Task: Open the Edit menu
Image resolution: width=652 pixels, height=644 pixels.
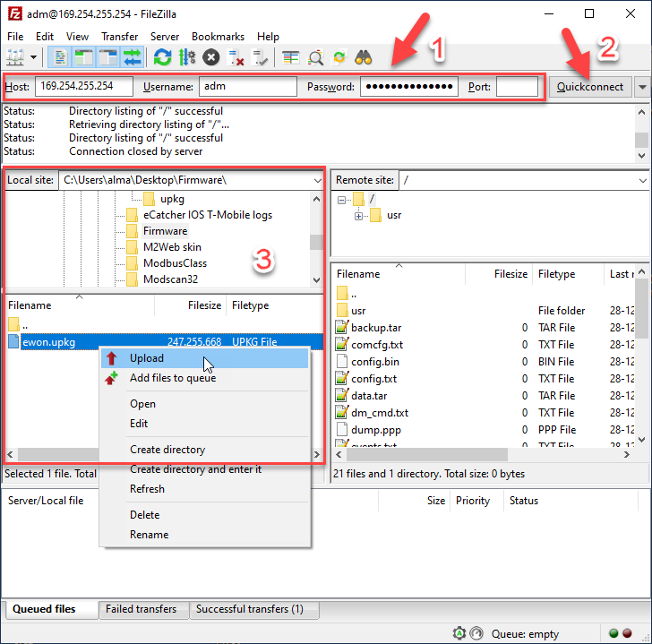Action: 45,37
